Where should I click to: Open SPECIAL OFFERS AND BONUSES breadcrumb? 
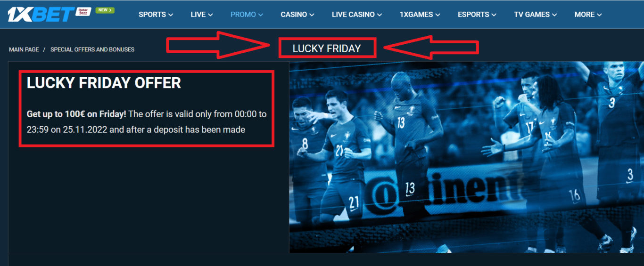(92, 49)
